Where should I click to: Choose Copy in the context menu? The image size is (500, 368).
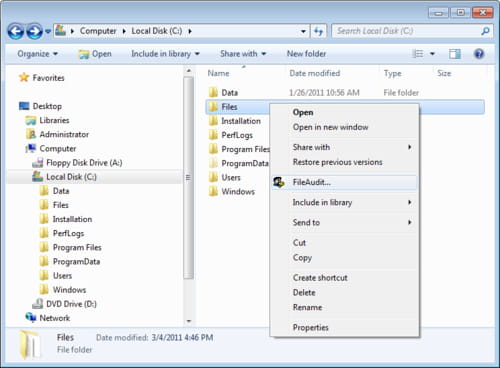click(302, 258)
